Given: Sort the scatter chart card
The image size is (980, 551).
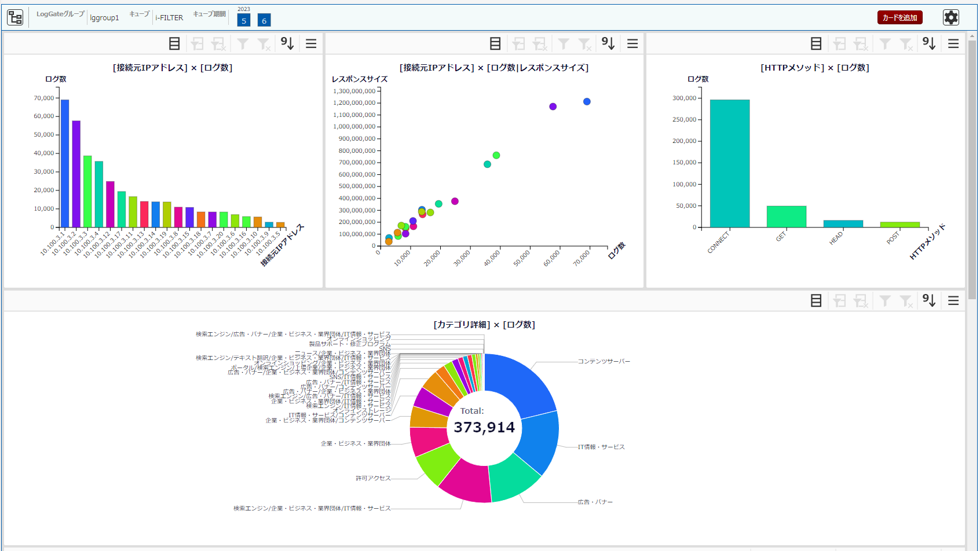Looking at the screenshot, I should pos(608,43).
